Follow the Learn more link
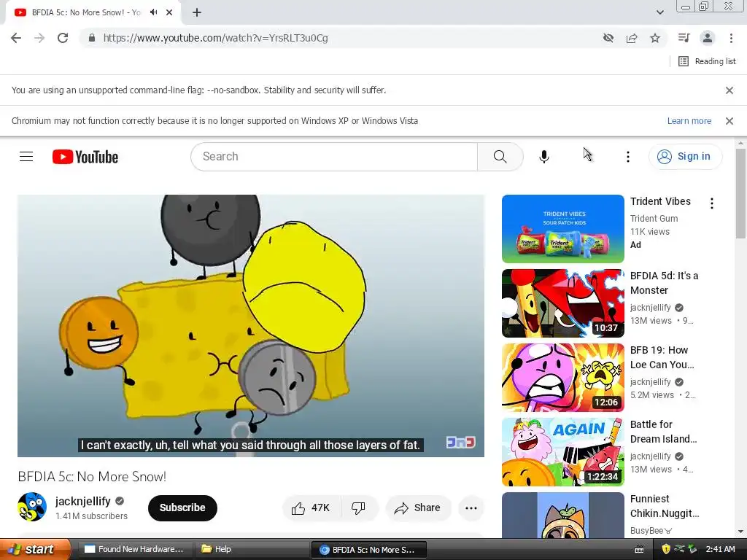This screenshot has height=560, width=747. point(689,121)
